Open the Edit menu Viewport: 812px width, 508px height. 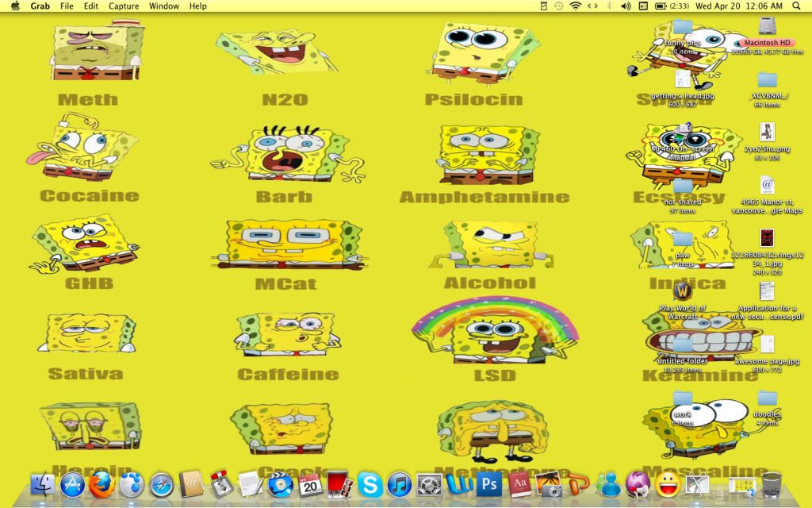[91, 6]
